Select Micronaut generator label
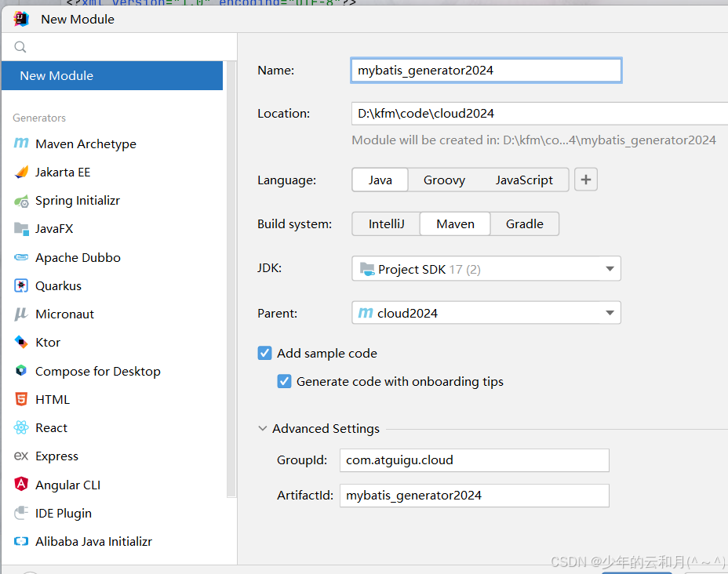This screenshot has height=574, width=728. click(65, 314)
